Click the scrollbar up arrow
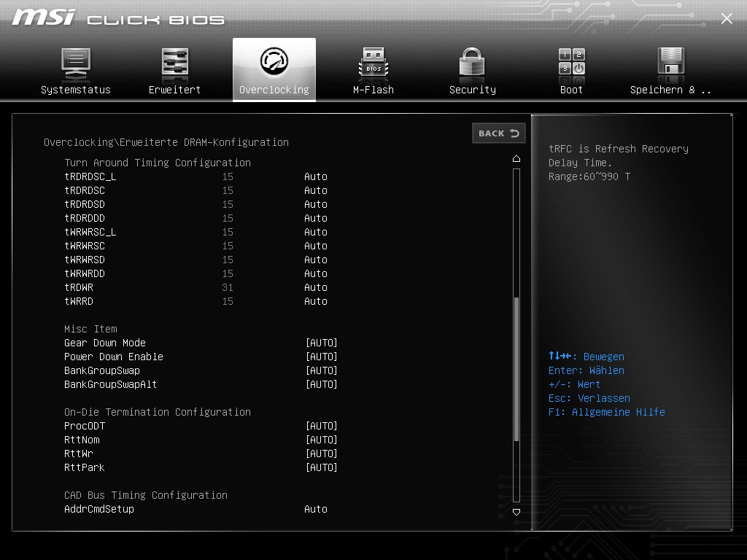Screen dimensions: 747x560 pyautogui.click(x=516, y=158)
